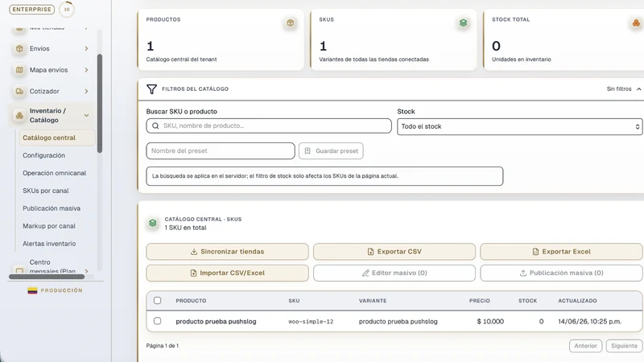Open Configuración in sidebar
The height and width of the screenshot is (362, 644).
(x=43, y=155)
